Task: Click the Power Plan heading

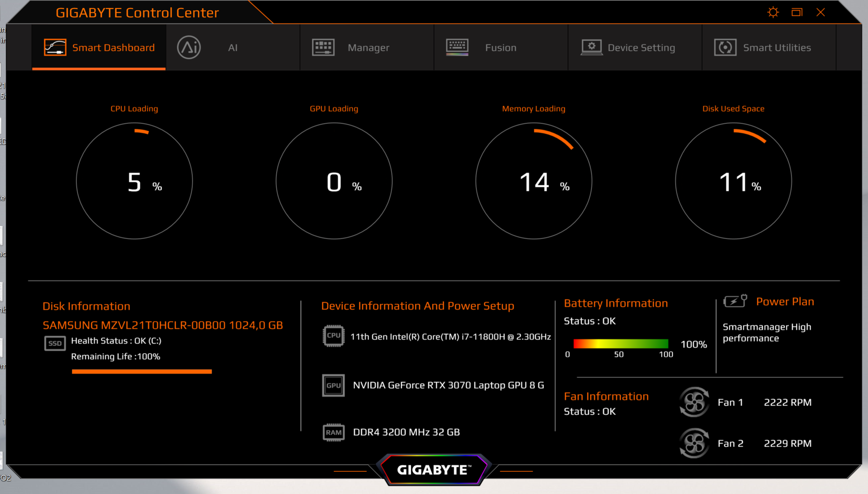Action: (x=785, y=301)
